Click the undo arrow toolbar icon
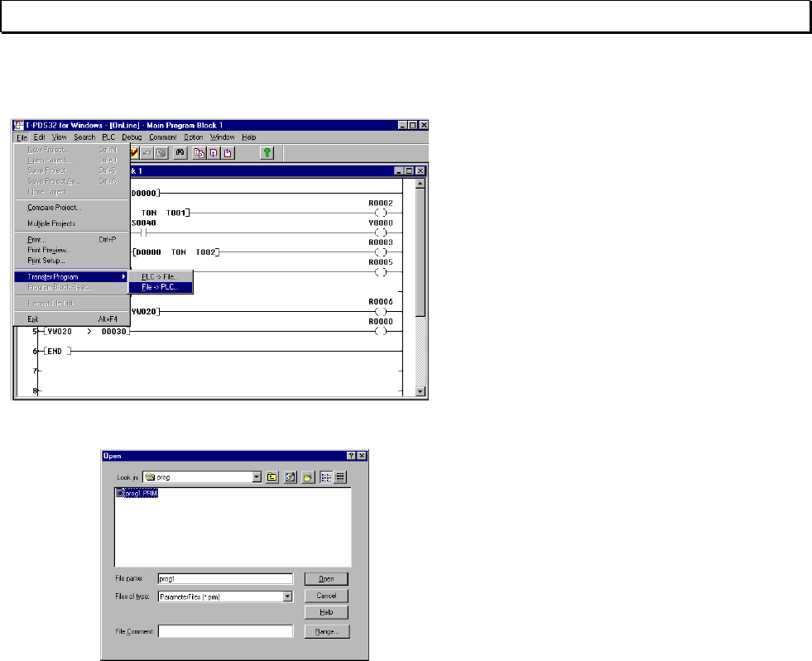The width and height of the screenshot is (812, 661). (147, 153)
